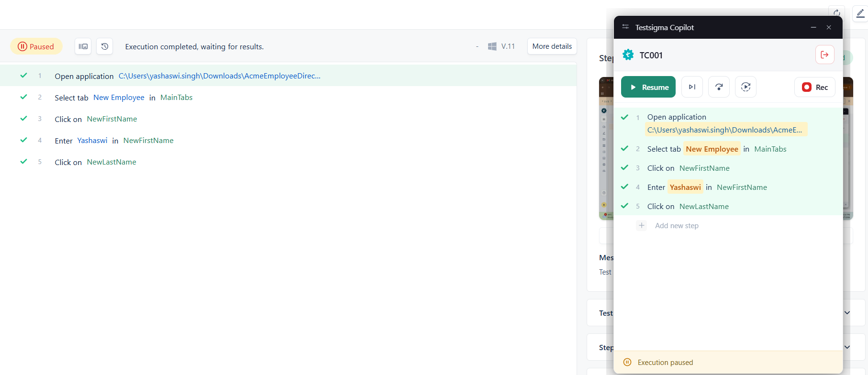Click Execution completed status message
Image resolution: width=868 pixels, height=375 pixels.
click(194, 47)
